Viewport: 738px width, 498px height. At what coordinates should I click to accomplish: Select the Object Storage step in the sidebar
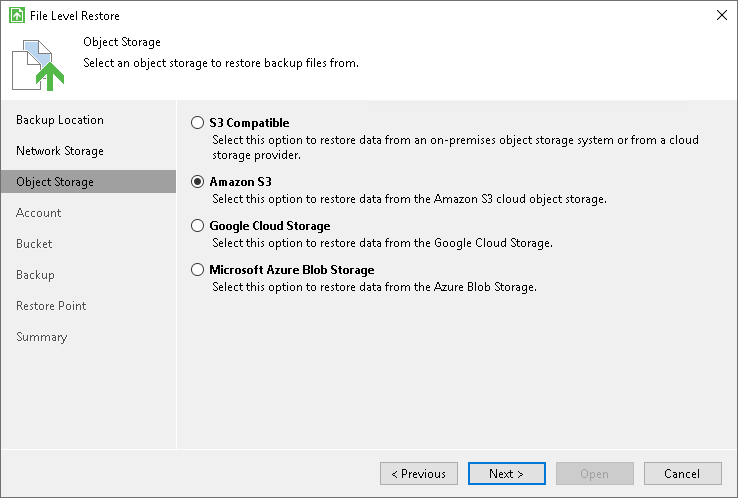[x=88, y=182]
